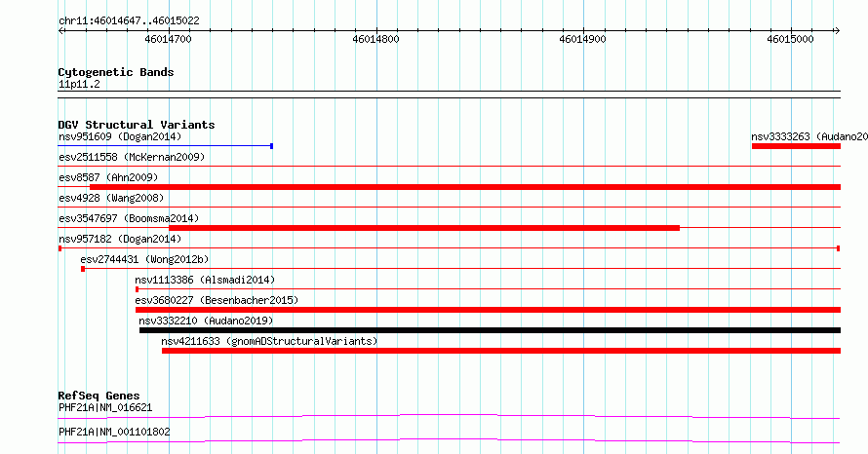868x454 pixels.
Task: Click the 11p11.2 band label
Action: tap(79, 85)
